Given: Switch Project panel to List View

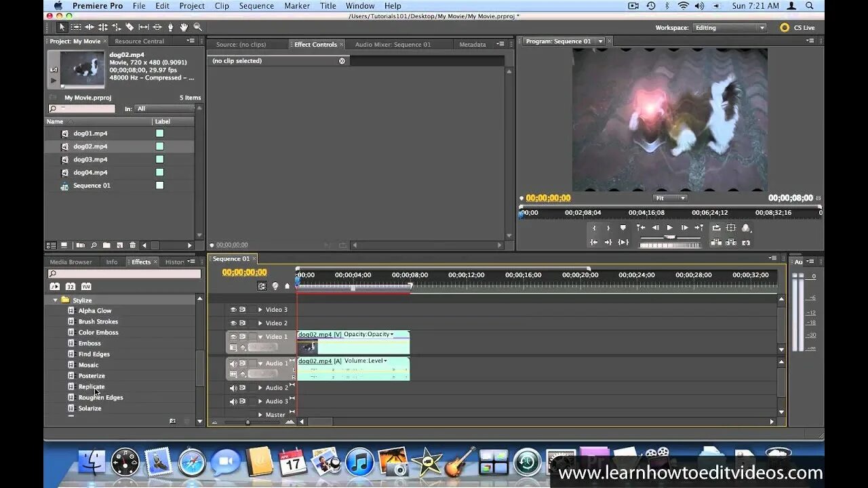Looking at the screenshot, I should click(x=52, y=245).
